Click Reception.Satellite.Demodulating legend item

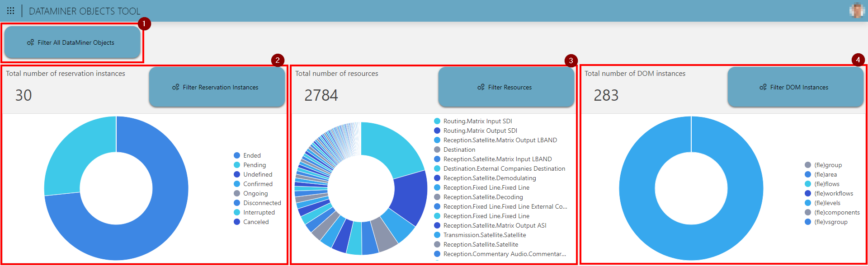(x=485, y=178)
